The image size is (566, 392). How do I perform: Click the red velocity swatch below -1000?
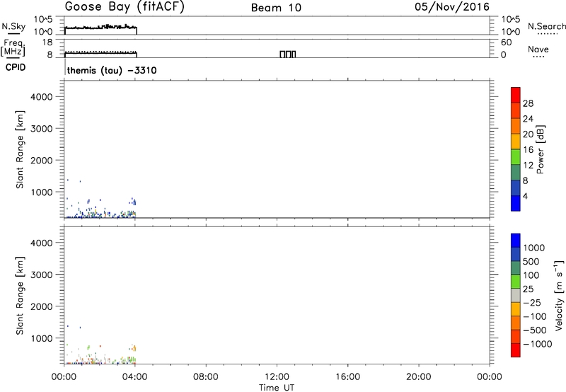(x=516, y=350)
